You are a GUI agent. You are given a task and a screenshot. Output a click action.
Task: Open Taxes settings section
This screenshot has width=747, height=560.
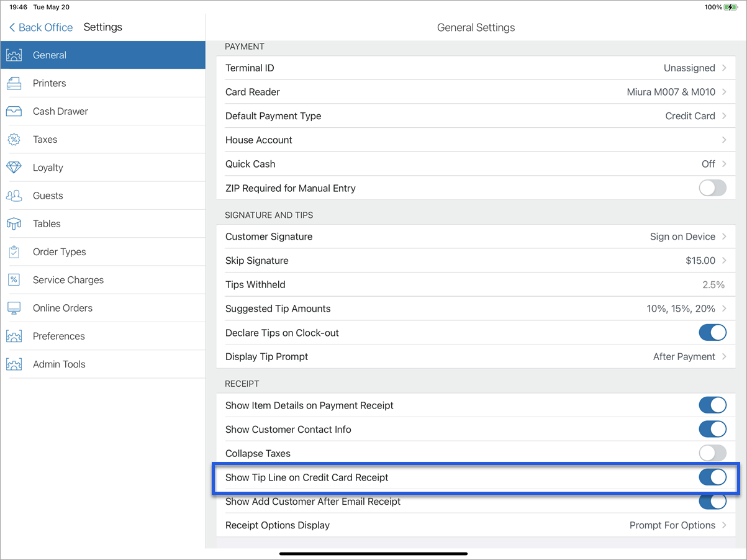[102, 140]
